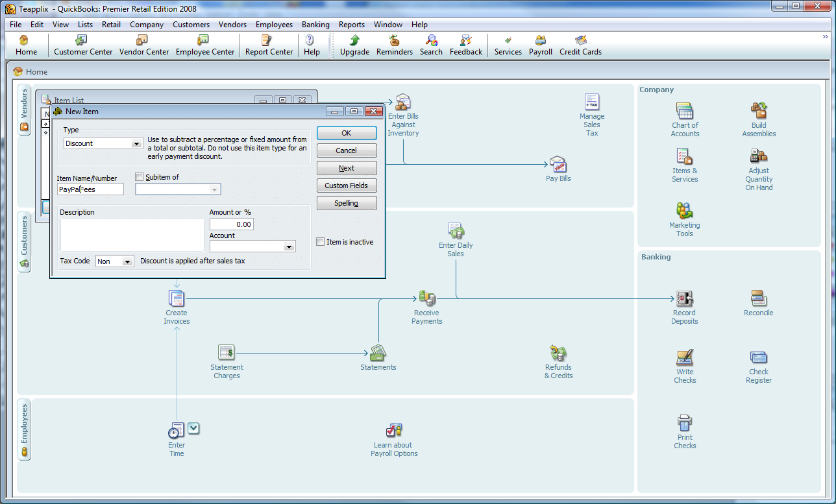The height and width of the screenshot is (504, 836).
Task: Open Feedback from the toolbar
Action: click(466, 45)
